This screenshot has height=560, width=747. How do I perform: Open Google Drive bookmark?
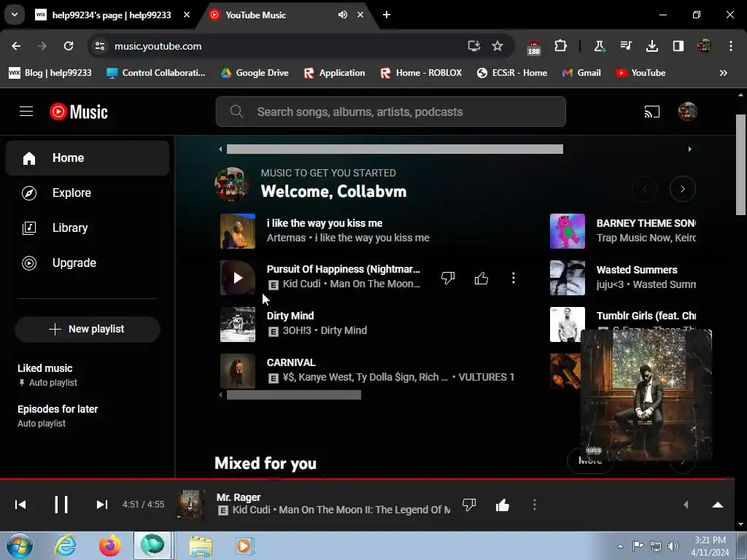255,73
